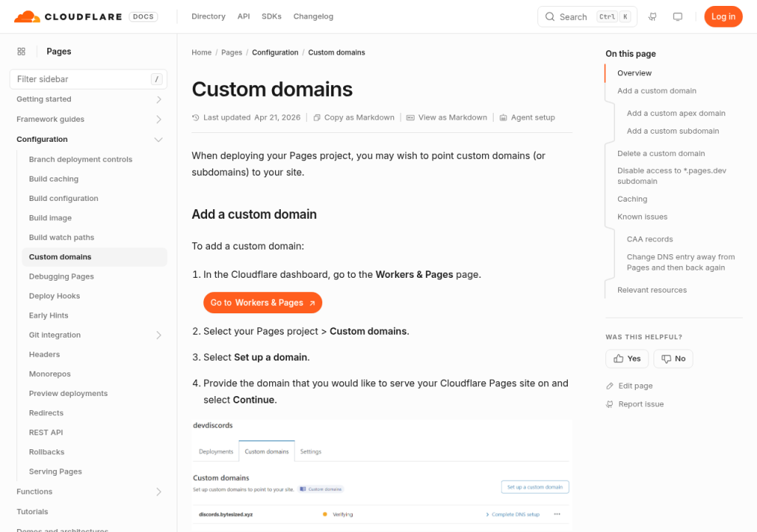Image resolution: width=757 pixels, height=532 pixels.
Task: Jump to Disable access to *.pages.dev subdomain
Action: 671,176
